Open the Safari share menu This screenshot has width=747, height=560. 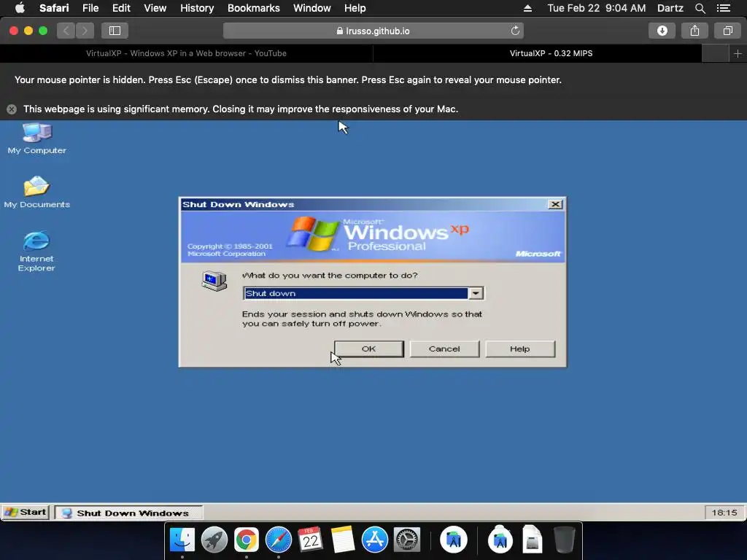tap(694, 31)
